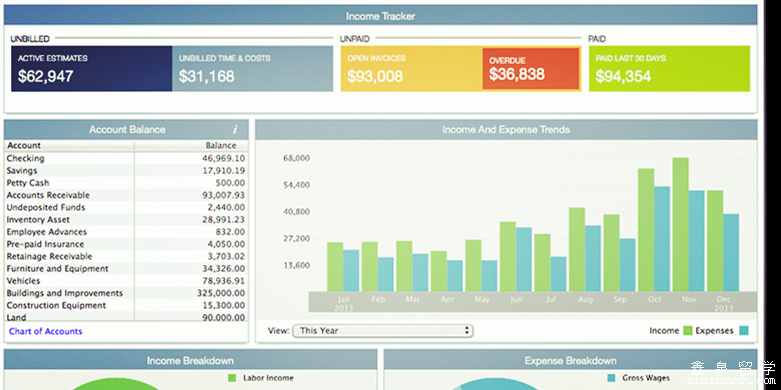
Task: Select the Savings account row
Action: coord(126,171)
